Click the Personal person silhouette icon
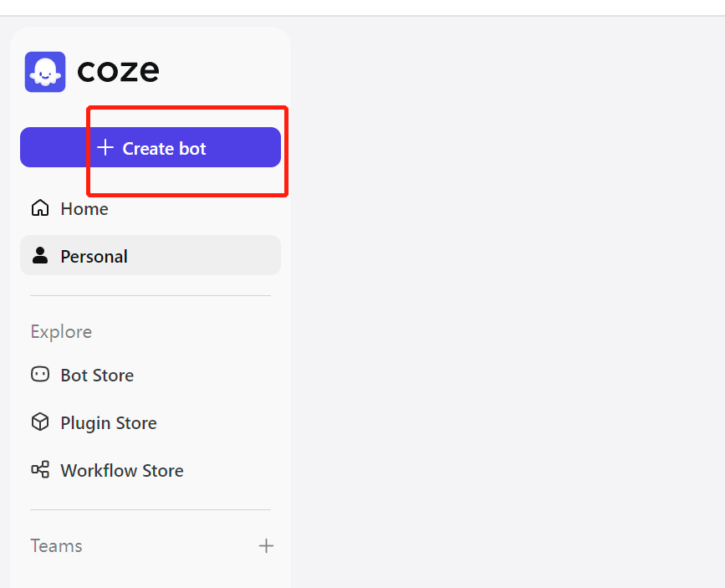The image size is (725, 588). [40, 255]
